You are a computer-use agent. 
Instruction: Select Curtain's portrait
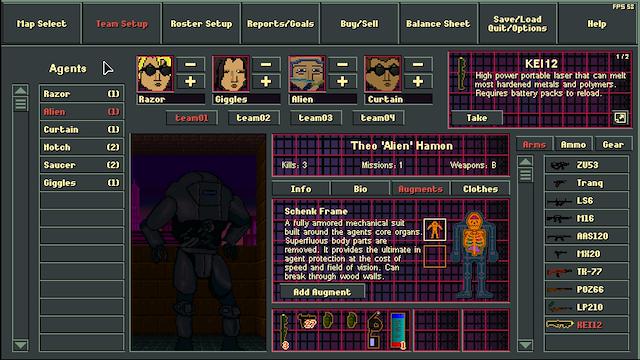383,74
